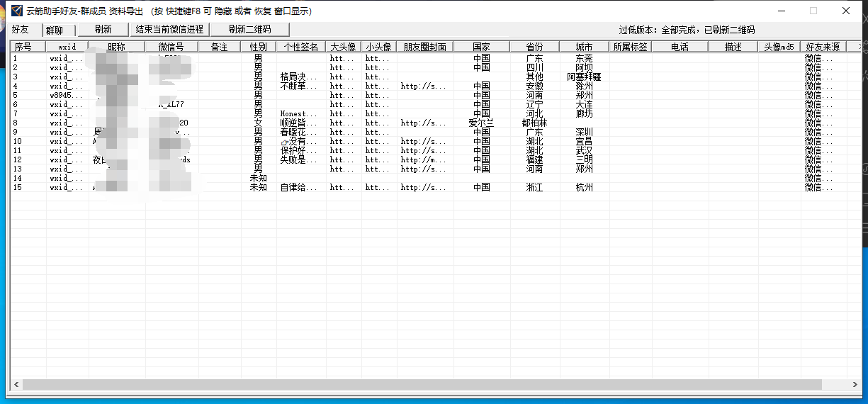This screenshot has width=868, height=404.
Task: Click the signature cell starting 格局决
Action: [300, 77]
